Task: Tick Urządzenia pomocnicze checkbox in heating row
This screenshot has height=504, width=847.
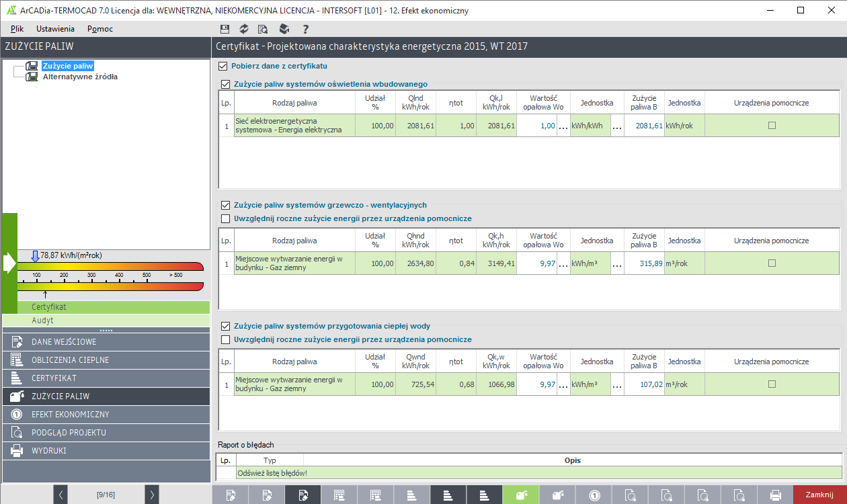Action: [x=772, y=263]
